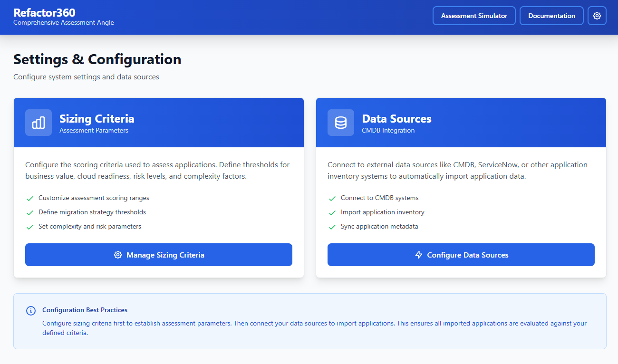
Task: Click the bar chart Sizing Criteria icon
Action: click(39, 123)
